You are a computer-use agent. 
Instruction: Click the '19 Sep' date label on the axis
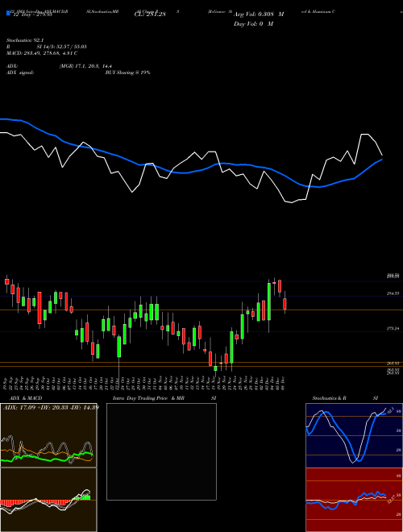click(x=6, y=382)
